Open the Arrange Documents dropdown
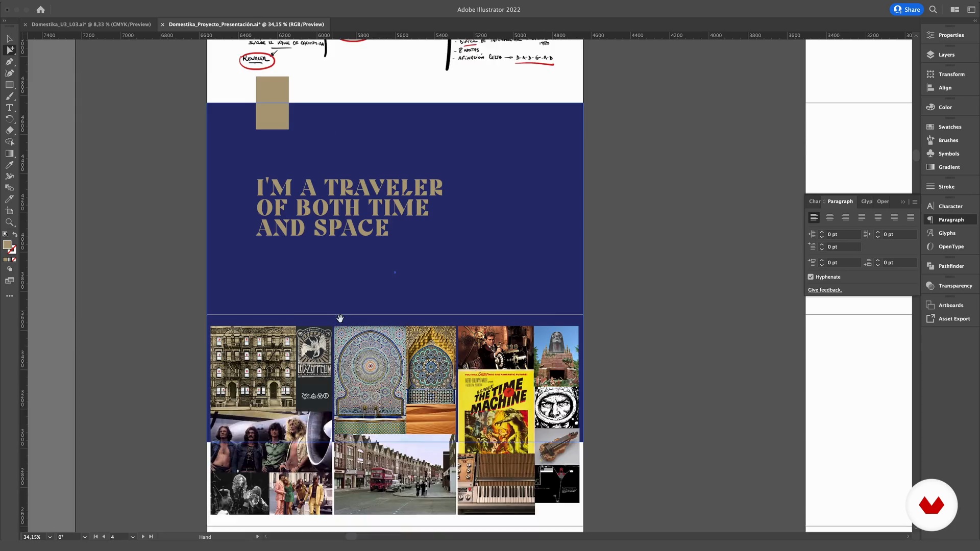This screenshot has height=551, width=980. pos(954,10)
